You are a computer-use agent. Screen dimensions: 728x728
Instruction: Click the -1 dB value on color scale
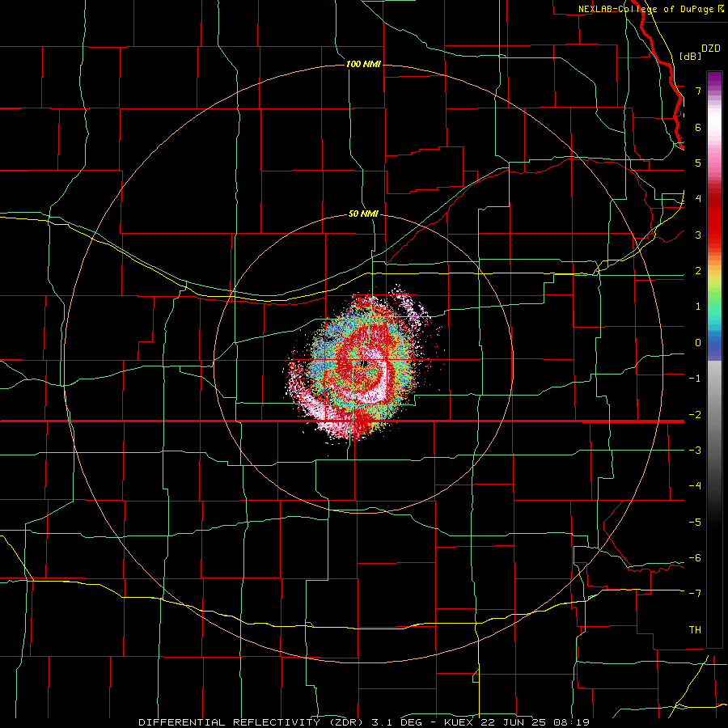pos(695,378)
